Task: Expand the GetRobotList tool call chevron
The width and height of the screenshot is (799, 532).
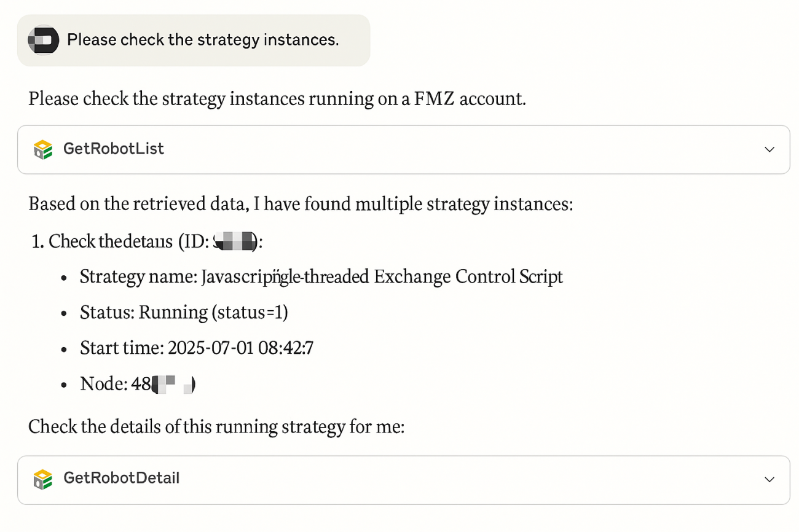Action: point(769,149)
